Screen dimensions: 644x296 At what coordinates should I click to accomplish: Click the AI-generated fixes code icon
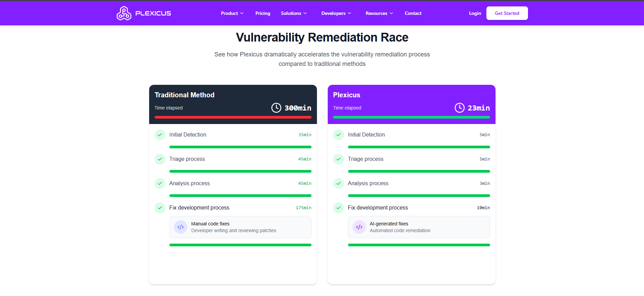click(x=359, y=227)
